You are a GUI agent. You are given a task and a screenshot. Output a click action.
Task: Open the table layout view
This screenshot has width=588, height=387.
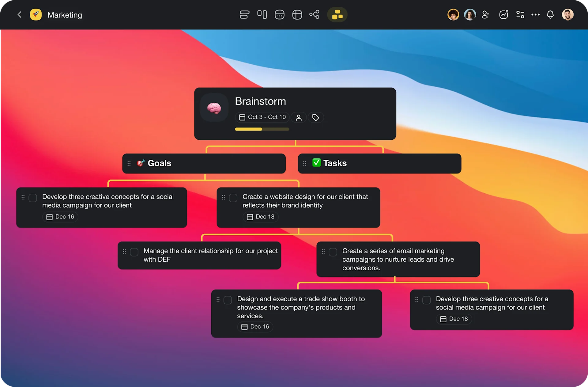[x=297, y=15]
